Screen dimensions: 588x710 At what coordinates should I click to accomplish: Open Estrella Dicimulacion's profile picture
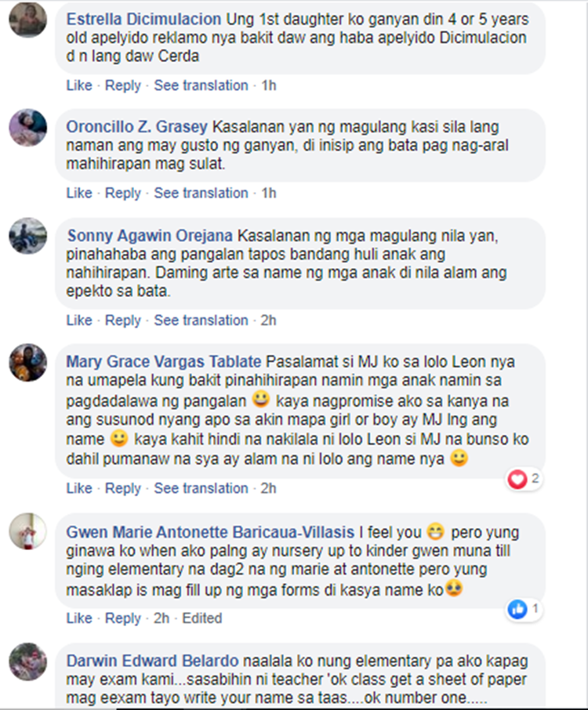27,20
